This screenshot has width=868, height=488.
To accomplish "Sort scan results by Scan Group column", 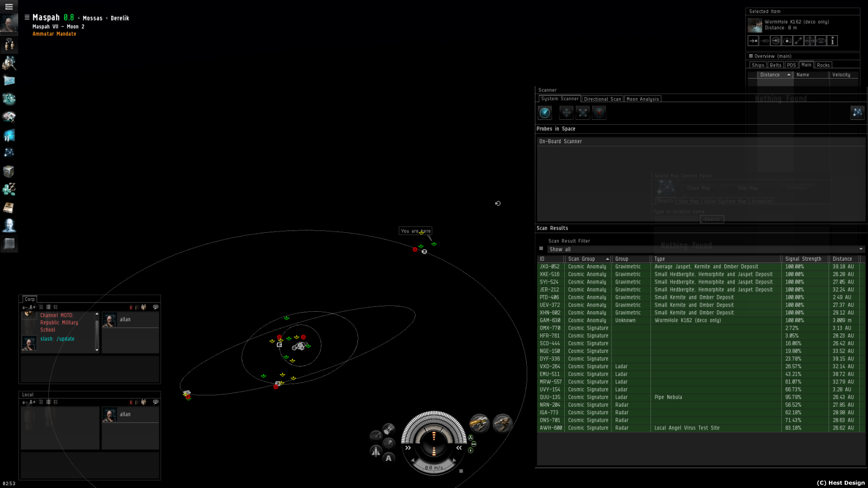I will 588,259.
